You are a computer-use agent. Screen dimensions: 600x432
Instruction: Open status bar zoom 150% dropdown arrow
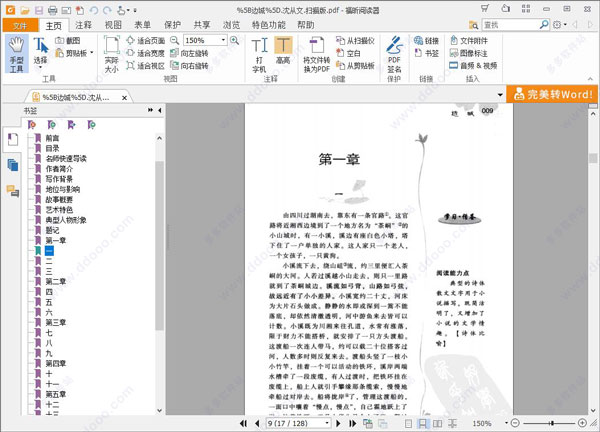coord(506,423)
